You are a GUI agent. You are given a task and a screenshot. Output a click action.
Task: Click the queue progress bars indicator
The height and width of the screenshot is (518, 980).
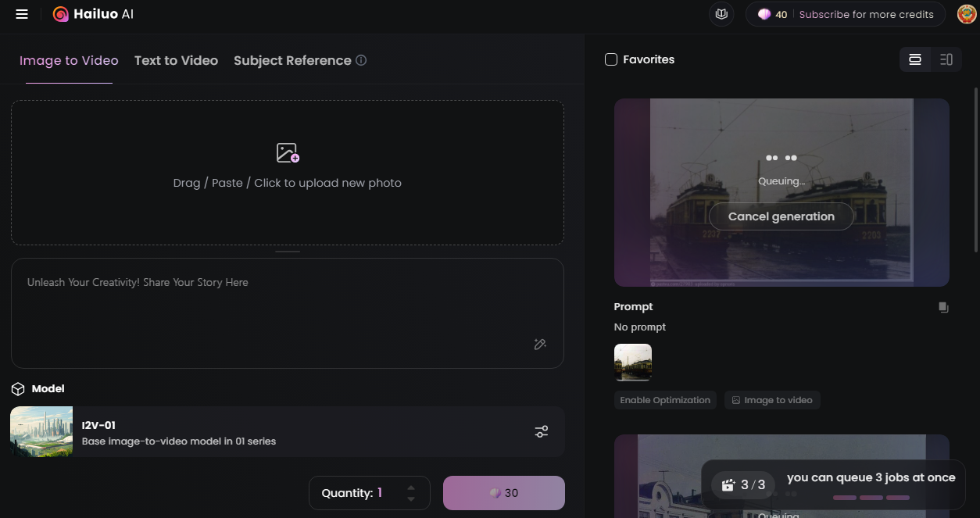[871, 497]
